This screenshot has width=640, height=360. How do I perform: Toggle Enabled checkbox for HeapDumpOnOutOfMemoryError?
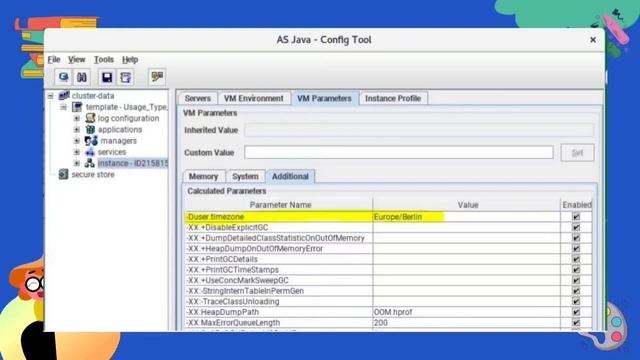(576, 249)
